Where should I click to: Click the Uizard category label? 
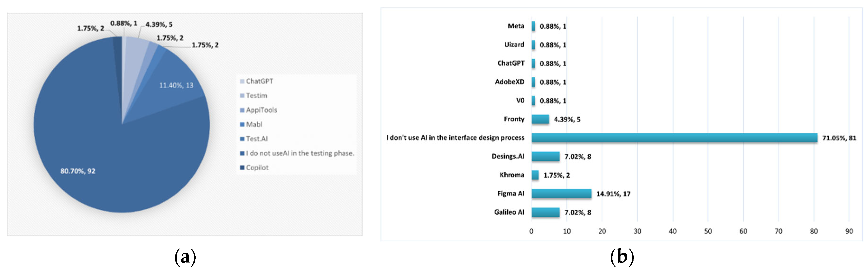(514, 45)
